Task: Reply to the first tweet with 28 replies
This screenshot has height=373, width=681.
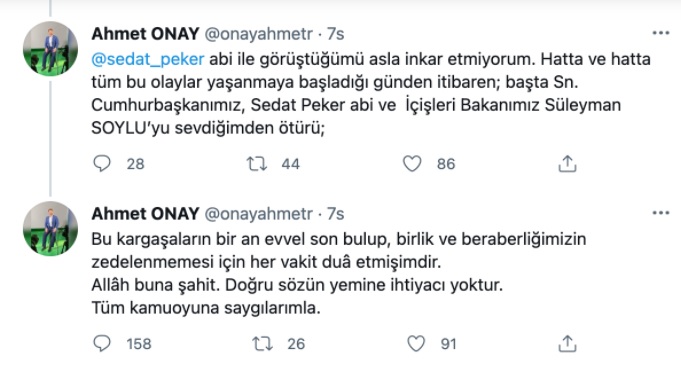Action: click(102, 164)
